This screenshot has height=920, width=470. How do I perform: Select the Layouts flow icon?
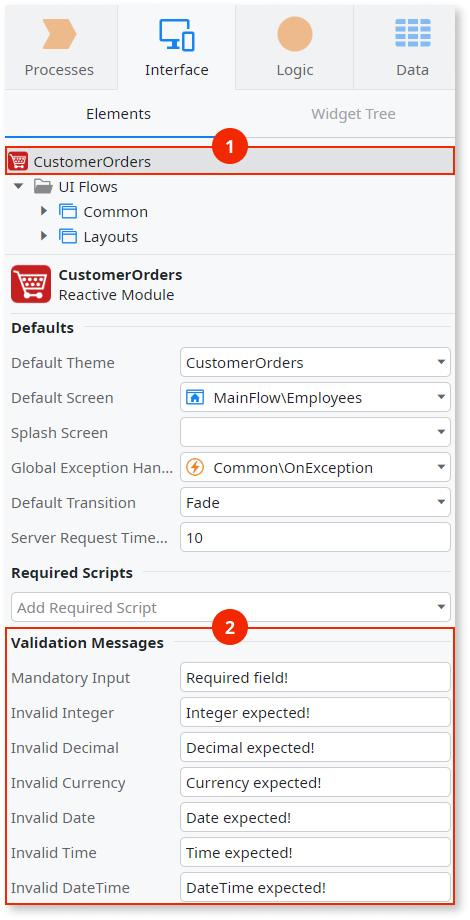tap(68, 237)
